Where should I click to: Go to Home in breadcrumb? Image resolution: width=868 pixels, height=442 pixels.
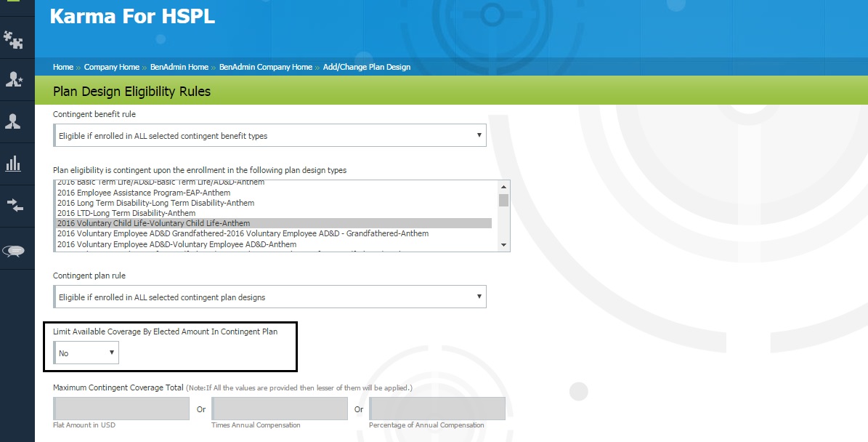click(x=63, y=67)
